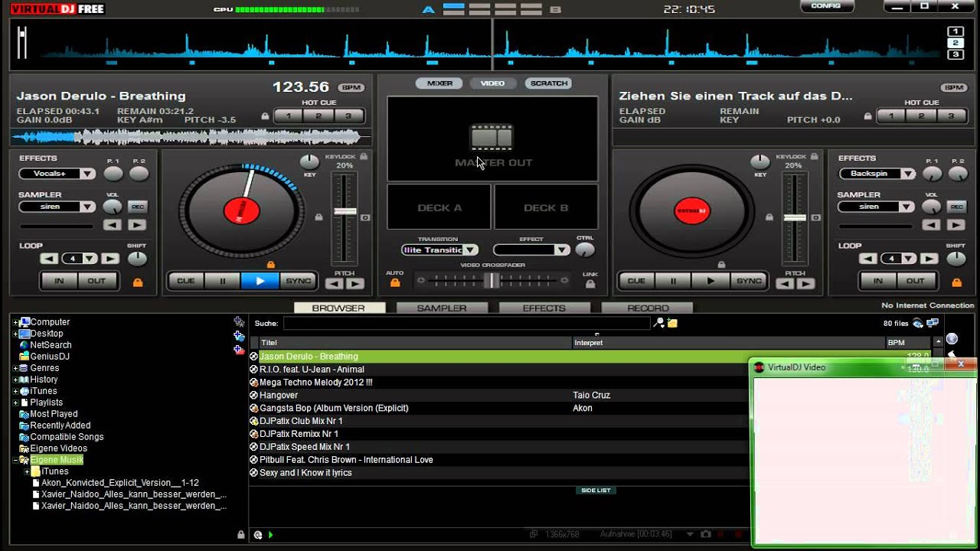
Task: Select the Browser tab
Action: [338, 308]
